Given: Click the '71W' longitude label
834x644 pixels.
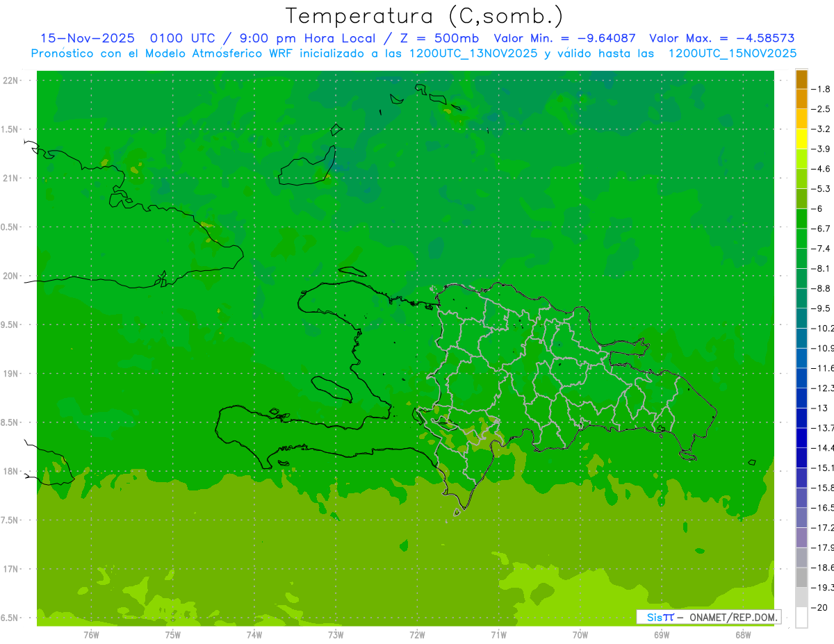Looking at the screenshot, I should point(498,635).
